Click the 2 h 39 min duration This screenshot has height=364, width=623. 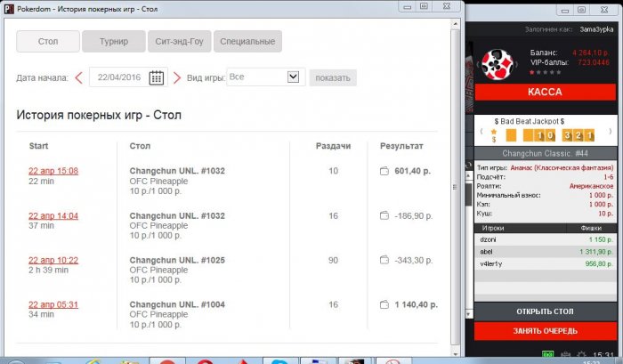[x=48, y=271]
